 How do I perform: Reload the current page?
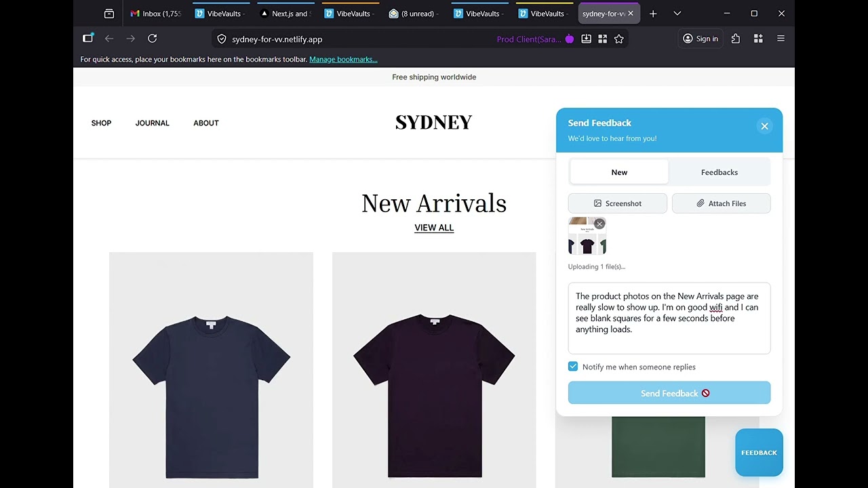click(153, 39)
